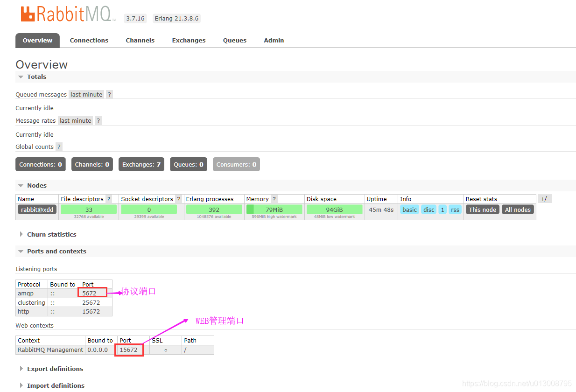Screen dimensions: 576x392
Task: Click the Connections: 0 count button
Action: tap(41, 164)
